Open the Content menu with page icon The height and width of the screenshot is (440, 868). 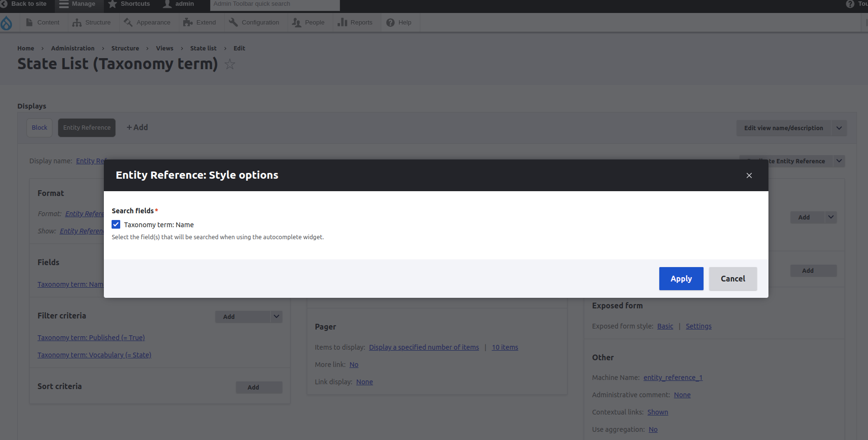pyautogui.click(x=42, y=23)
